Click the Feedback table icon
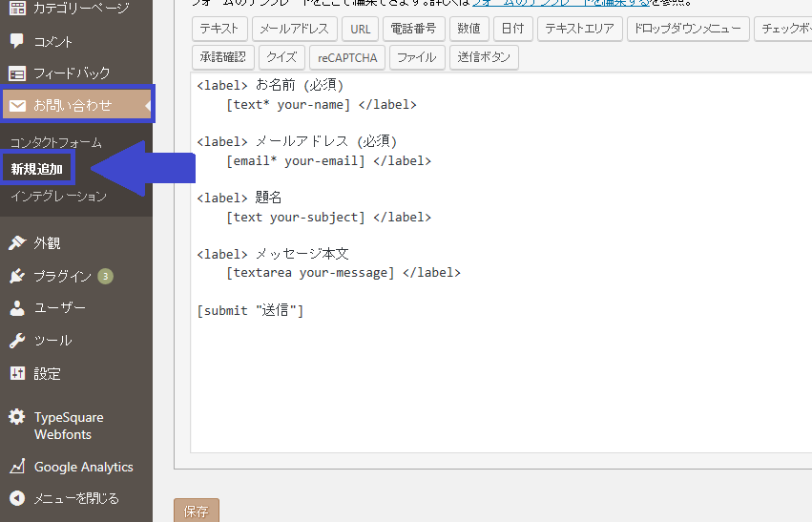Screen dimensions: 812x522 pos(17,73)
